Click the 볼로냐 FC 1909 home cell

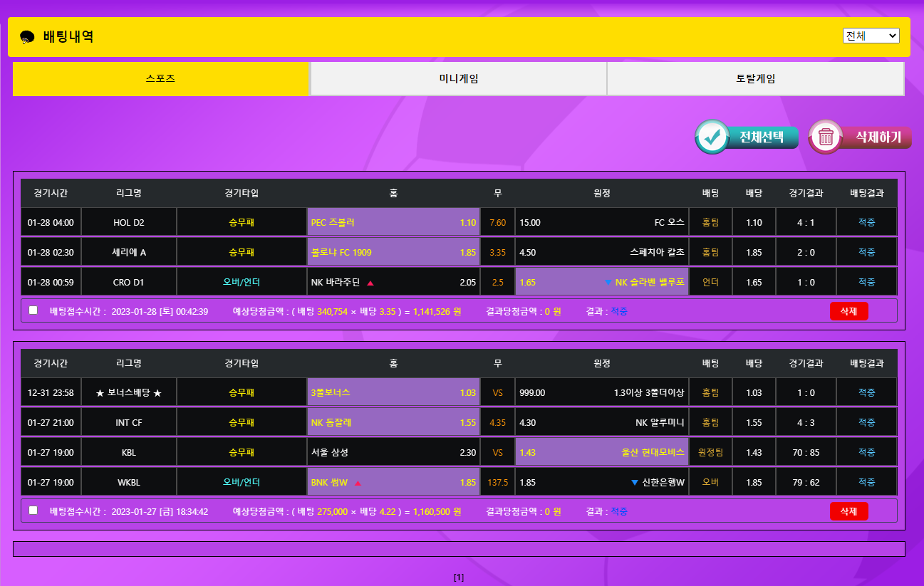393,252
